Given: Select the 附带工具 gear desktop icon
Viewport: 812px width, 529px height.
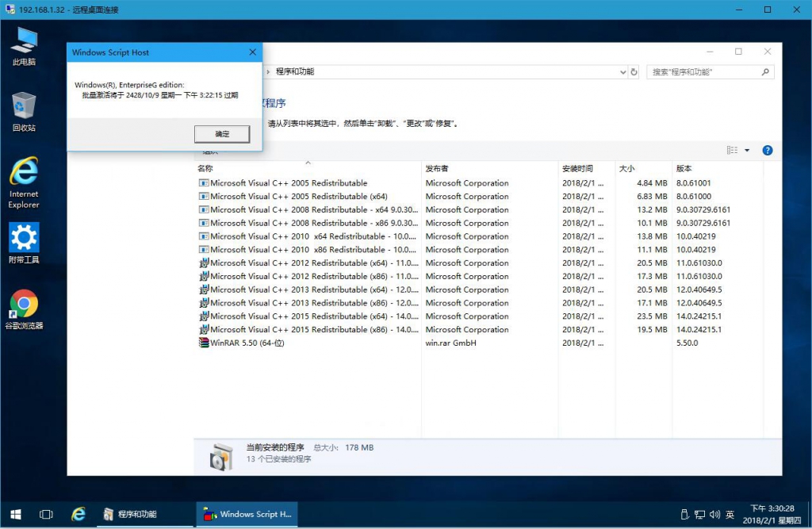Looking at the screenshot, I should coord(24,243).
